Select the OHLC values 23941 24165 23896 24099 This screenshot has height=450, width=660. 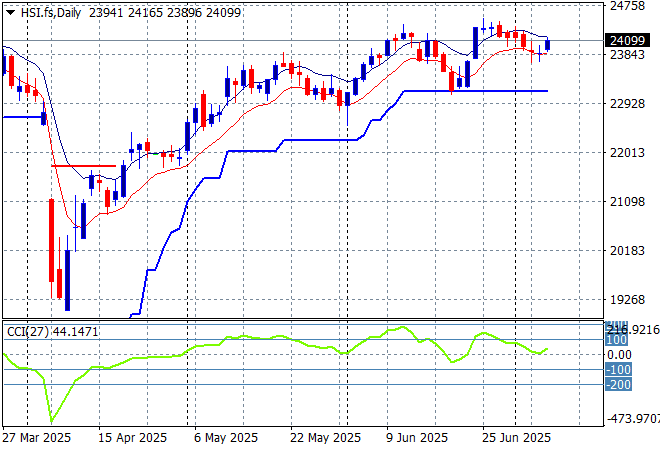(165, 13)
